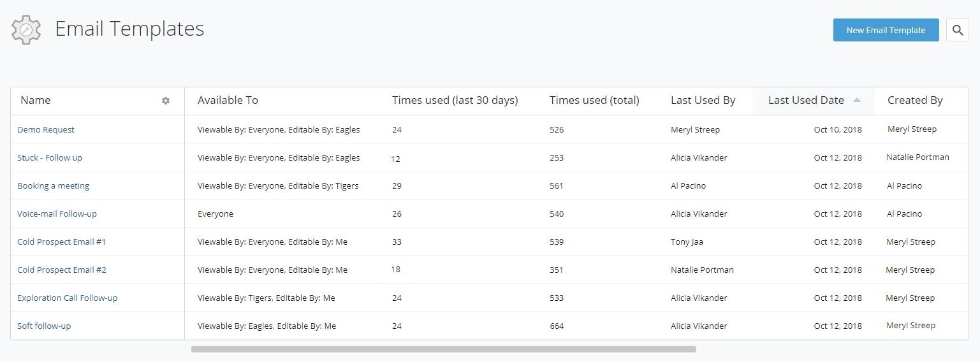
Task: Click the total count '539' cell
Action: pyautogui.click(x=557, y=242)
